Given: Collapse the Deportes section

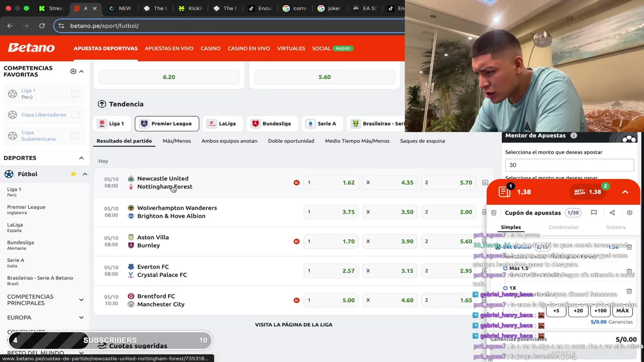Looking at the screenshot, I should point(82,158).
